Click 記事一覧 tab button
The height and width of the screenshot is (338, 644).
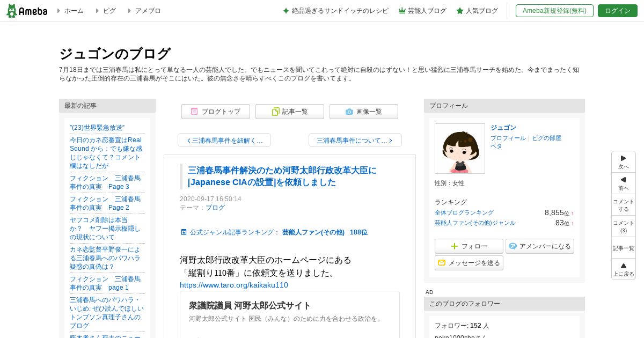tap(290, 112)
